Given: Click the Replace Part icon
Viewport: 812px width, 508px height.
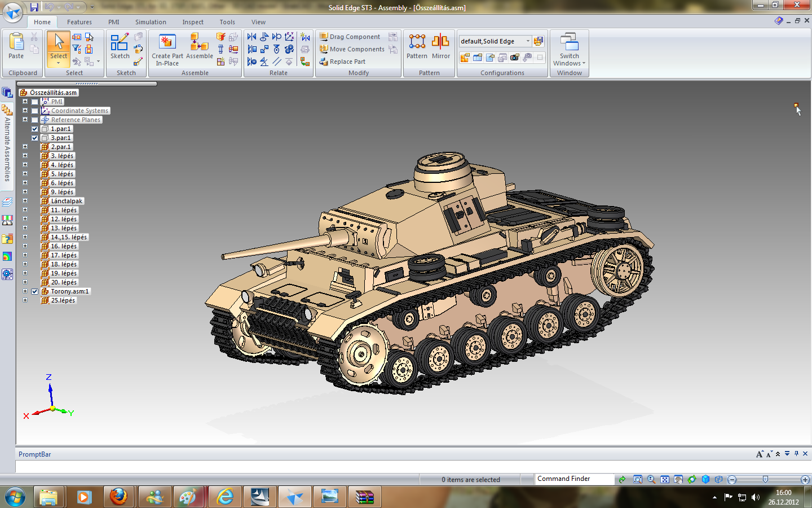Looking at the screenshot, I should [324, 62].
